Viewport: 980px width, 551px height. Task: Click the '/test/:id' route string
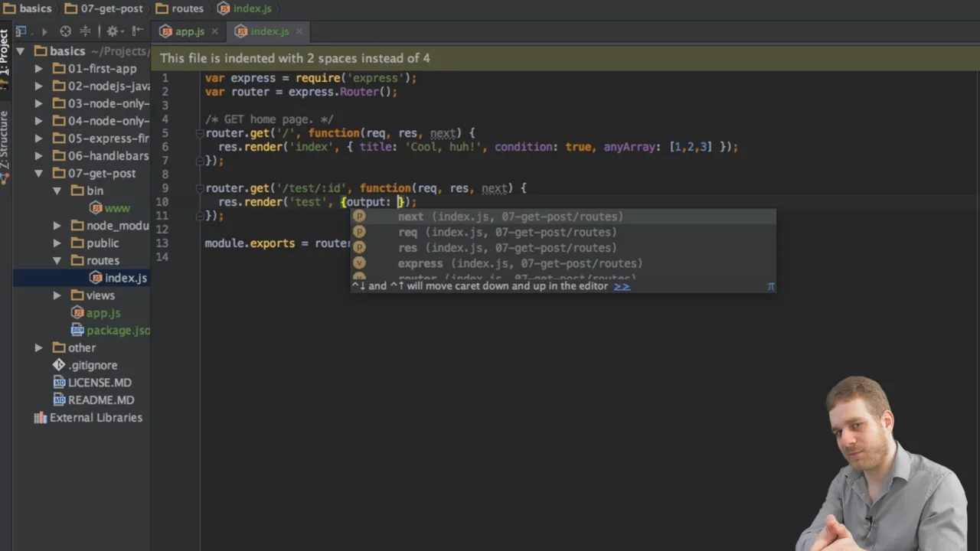point(312,188)
